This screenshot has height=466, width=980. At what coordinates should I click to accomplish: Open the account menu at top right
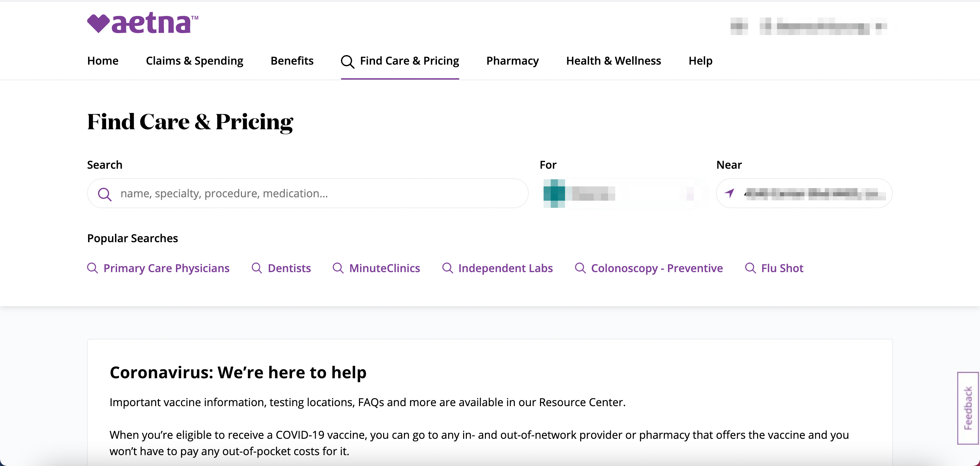click(x=809, y=26)
